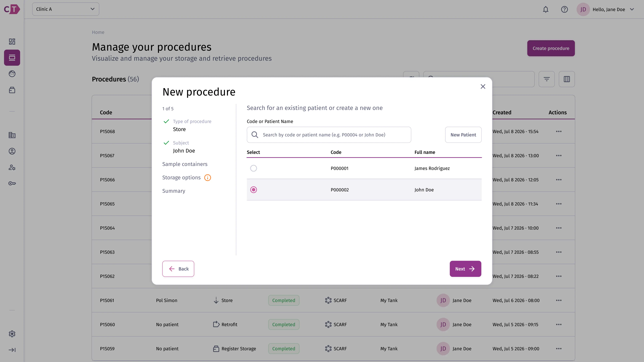Go to the Summary step
The height and width of the screenshot is (362, 644).
click(x=174, y=191)
